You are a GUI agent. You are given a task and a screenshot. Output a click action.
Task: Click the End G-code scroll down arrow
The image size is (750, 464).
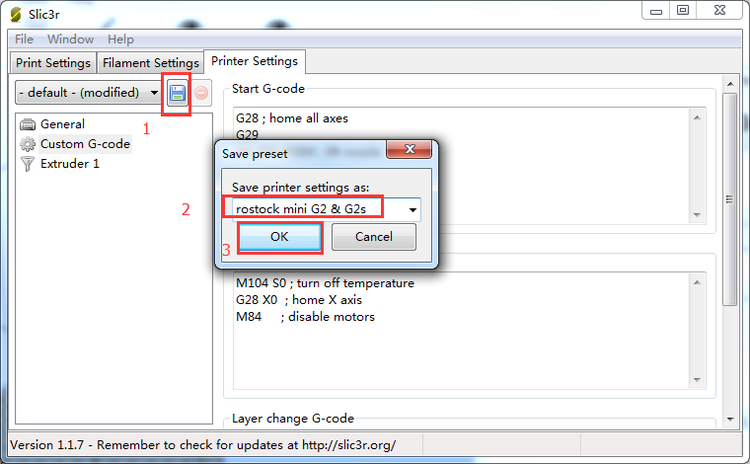[x=697, y=380]
